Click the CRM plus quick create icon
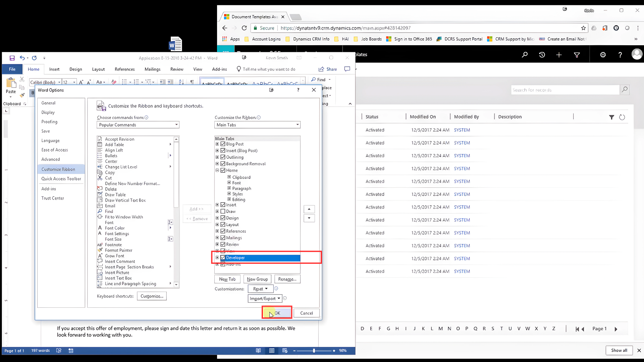The height and width of the screenshot is (362, 644). (x=559, y=55)
